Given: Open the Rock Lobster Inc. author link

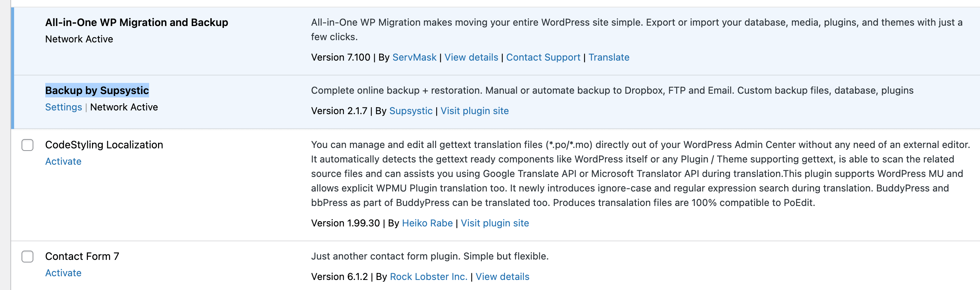Looking at the screenshot, I should (x=428, y=277).
